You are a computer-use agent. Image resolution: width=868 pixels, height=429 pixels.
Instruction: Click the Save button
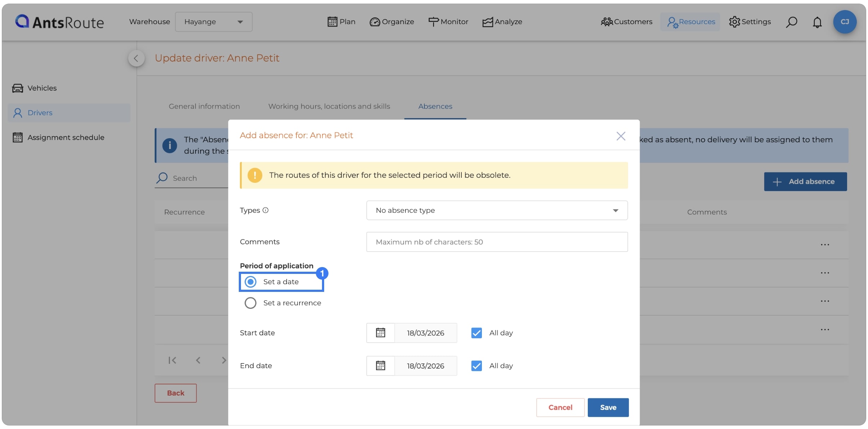tap(608, 407)
